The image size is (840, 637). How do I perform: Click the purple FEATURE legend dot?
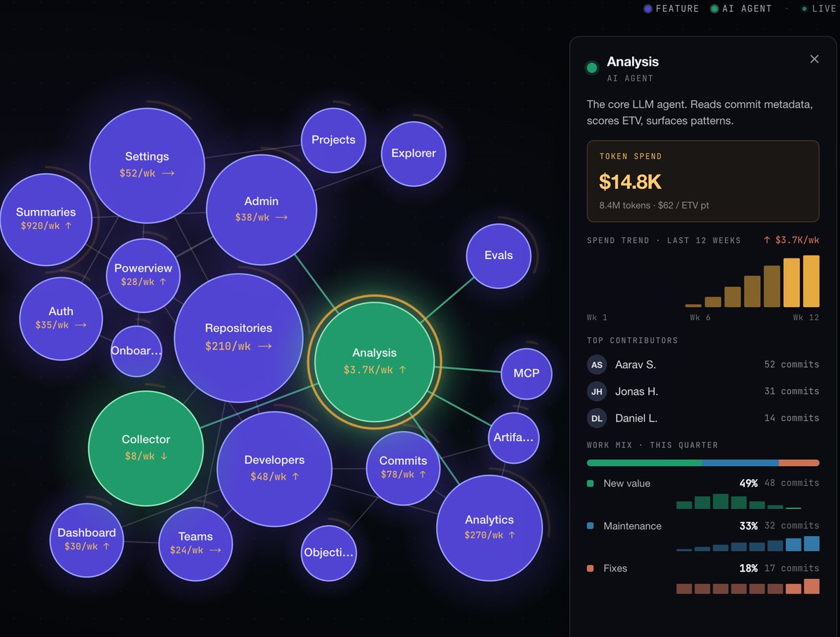(647, 9)
